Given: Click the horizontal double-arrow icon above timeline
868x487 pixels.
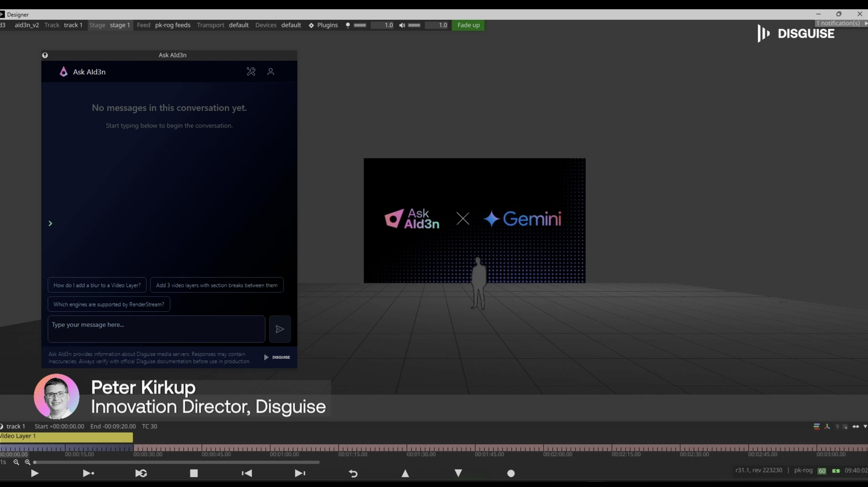Looking at the screenshot, I should [x=856, y=426].
